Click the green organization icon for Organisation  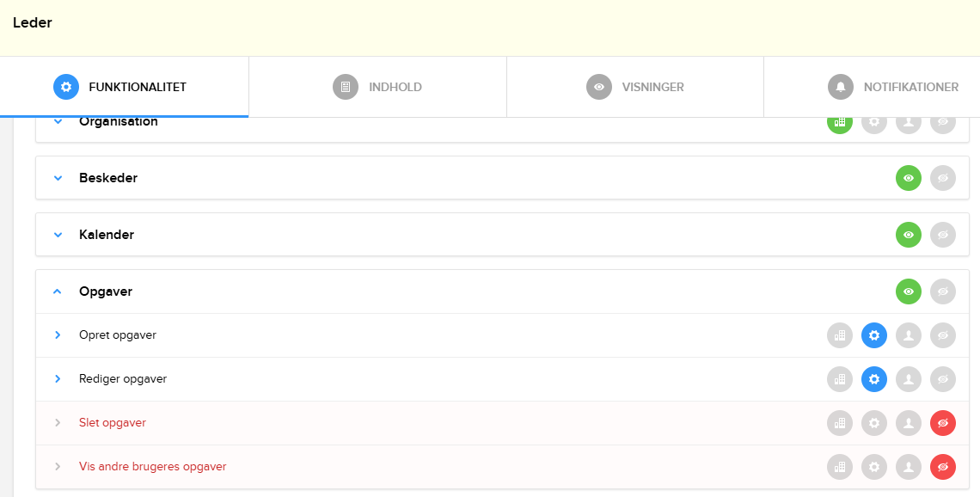840,121
